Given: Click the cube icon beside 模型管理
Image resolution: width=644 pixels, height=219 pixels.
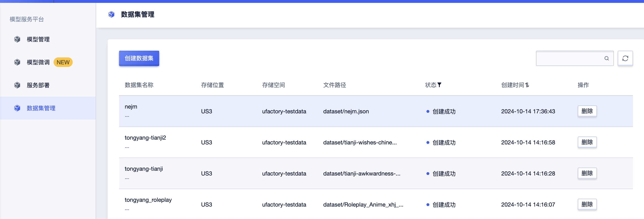Looking at the screenshot, I should 17,39.
